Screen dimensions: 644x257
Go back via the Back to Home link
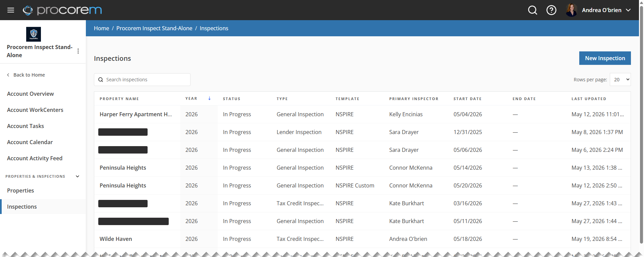pyautogui.click(x=26, y=75)
